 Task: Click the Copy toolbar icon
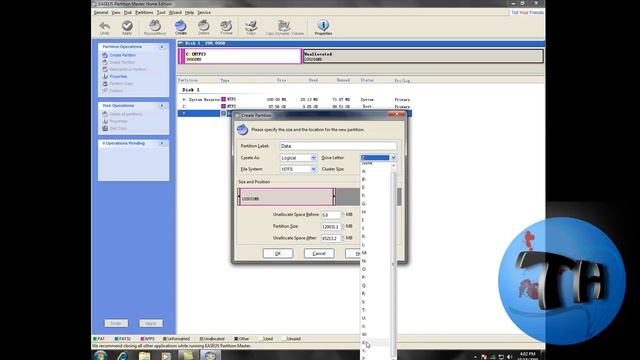(x=251, y=26)
